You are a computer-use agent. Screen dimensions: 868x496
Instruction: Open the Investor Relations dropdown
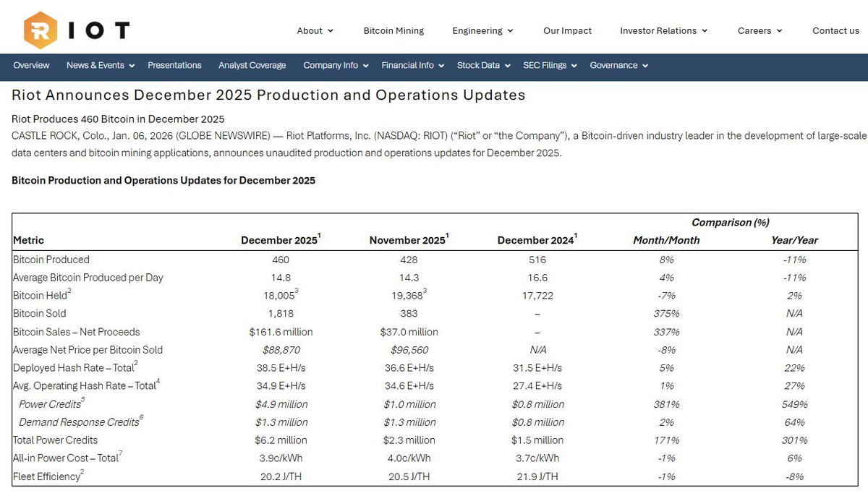coord(662,30)
